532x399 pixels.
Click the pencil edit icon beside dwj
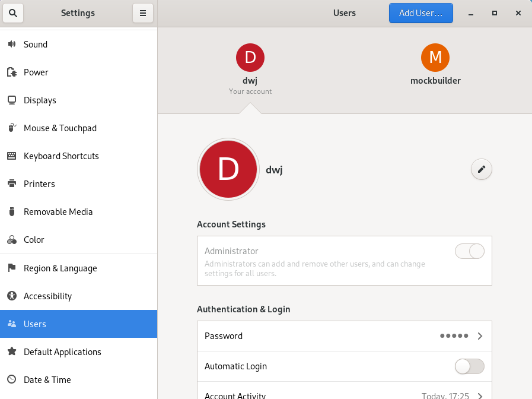pos(482,169)
